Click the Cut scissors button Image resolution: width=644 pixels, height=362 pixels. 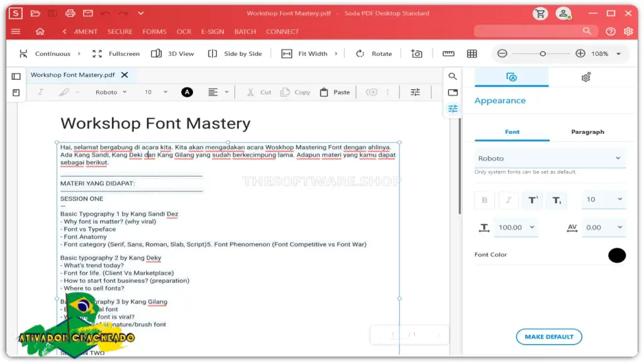point(258,92)
